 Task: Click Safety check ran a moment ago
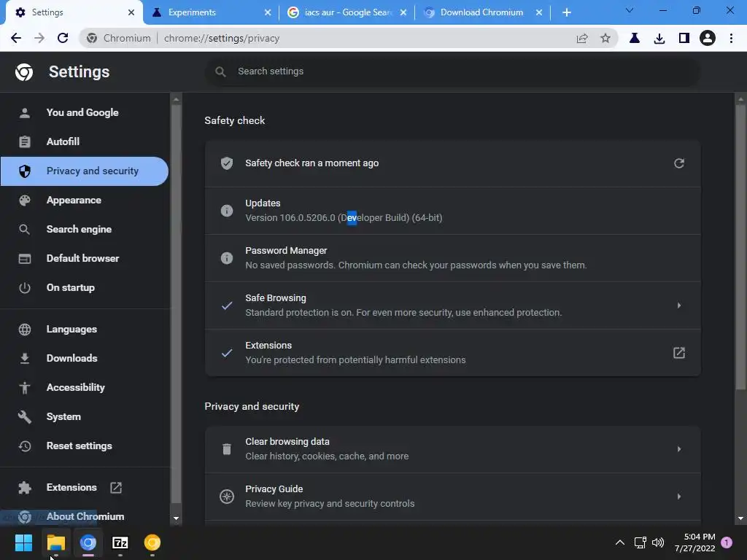pyautogui.click(x=312, y=163)
